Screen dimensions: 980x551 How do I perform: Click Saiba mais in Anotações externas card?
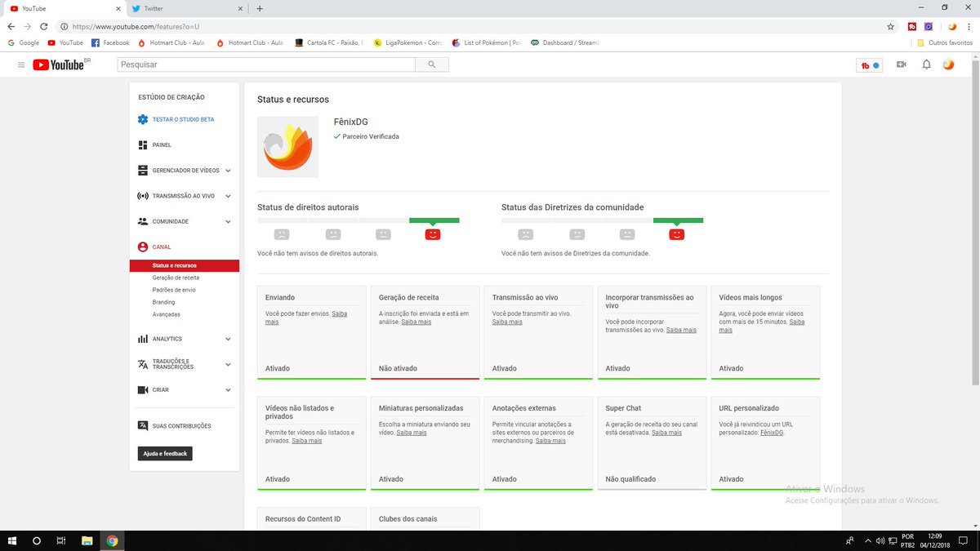(x=550, y=441)
